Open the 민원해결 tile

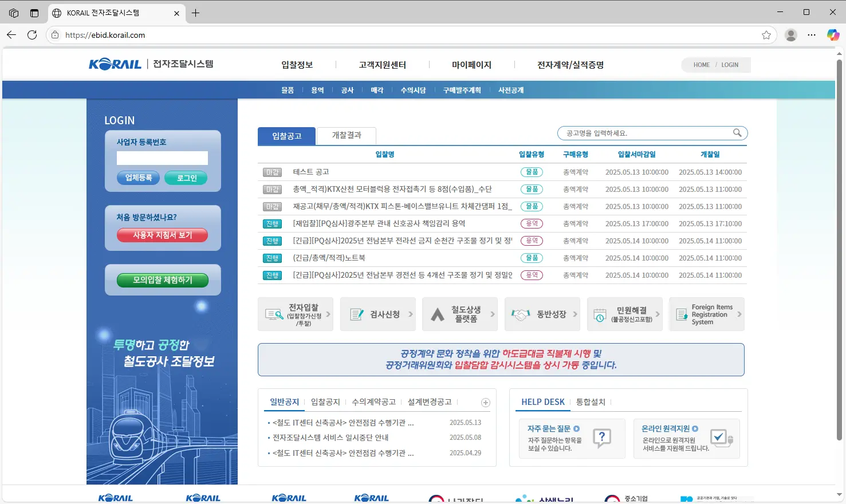625,314
